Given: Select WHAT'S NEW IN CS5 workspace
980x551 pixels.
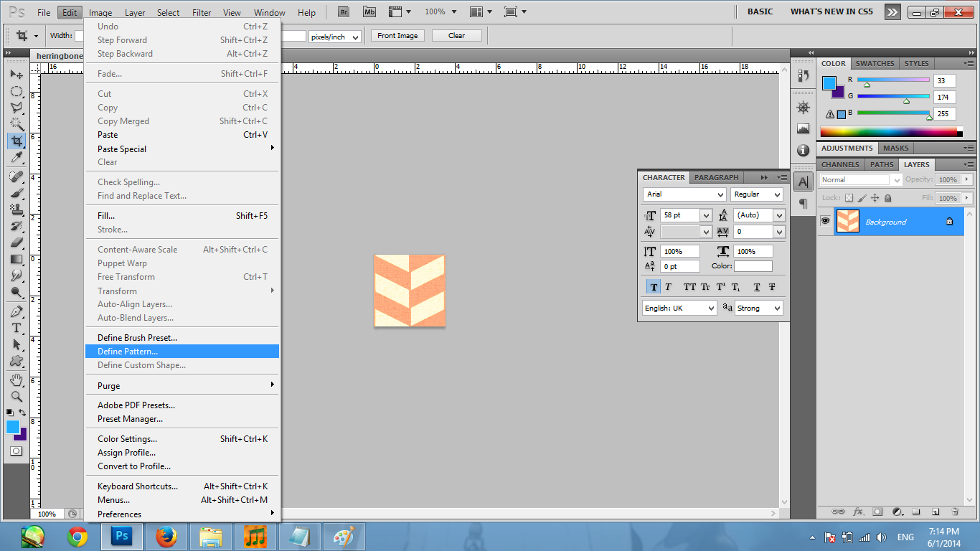Looking at the screenshot, I should click(831, 11).
